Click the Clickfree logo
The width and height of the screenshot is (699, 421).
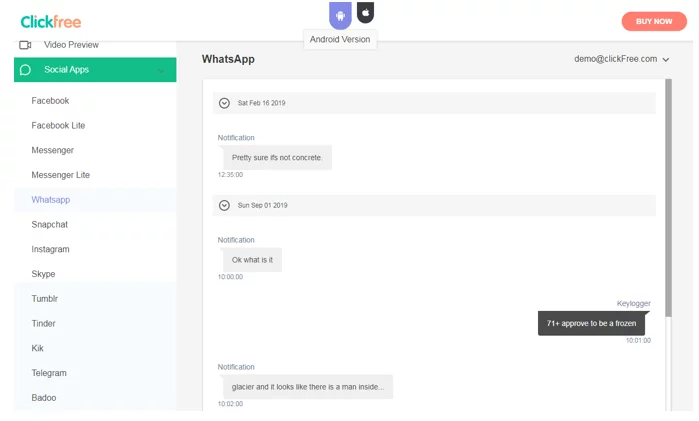[51, 22]
